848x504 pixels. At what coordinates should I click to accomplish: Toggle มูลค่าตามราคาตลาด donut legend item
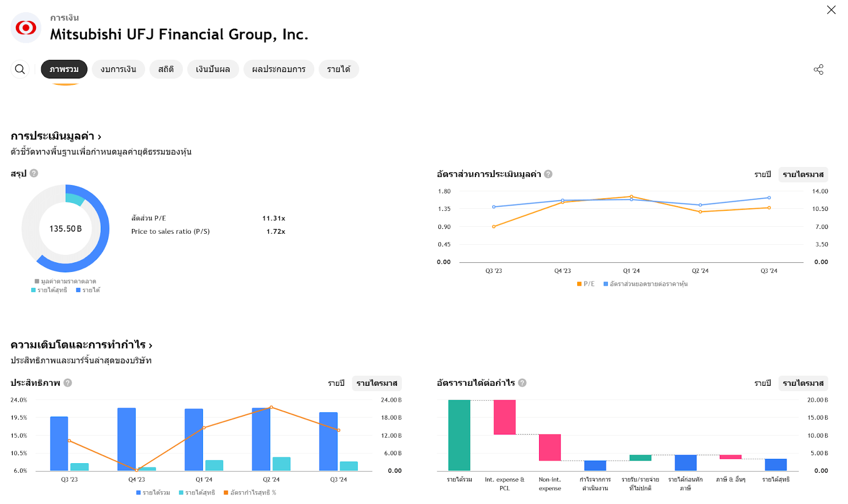coord(65,281)
